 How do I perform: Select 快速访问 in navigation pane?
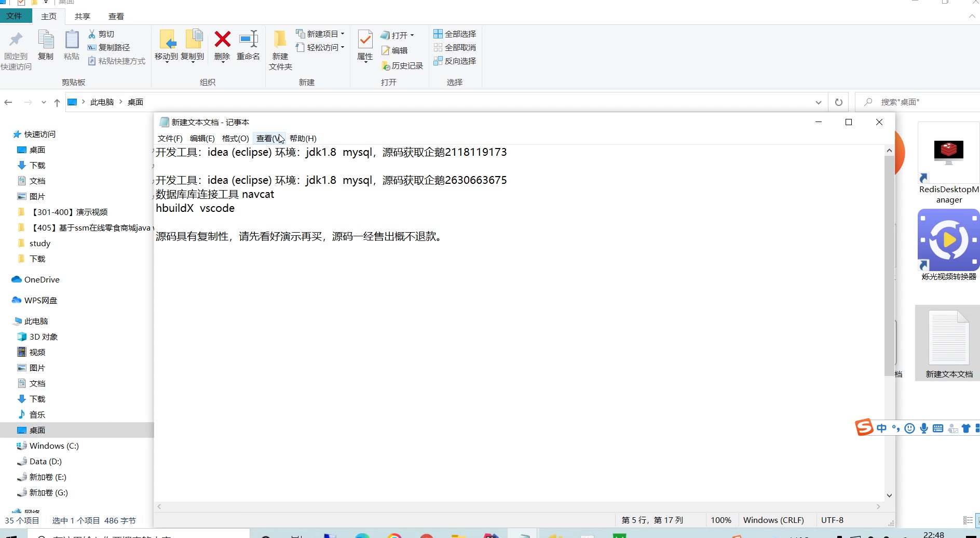(x=34, y=134)
